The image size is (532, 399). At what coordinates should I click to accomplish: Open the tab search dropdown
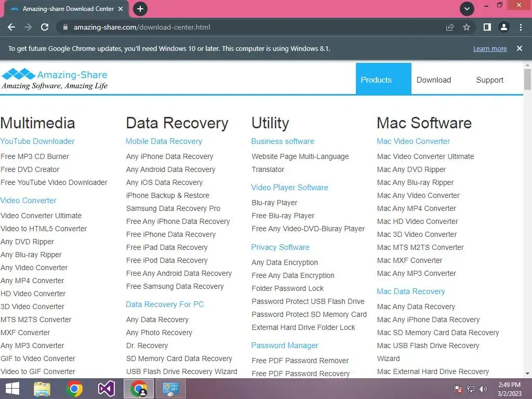467,9
